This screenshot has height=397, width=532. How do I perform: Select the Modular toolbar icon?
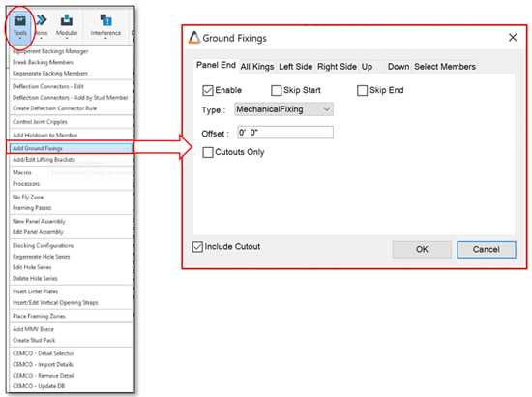pyautogui.click(x=67, y=20)
